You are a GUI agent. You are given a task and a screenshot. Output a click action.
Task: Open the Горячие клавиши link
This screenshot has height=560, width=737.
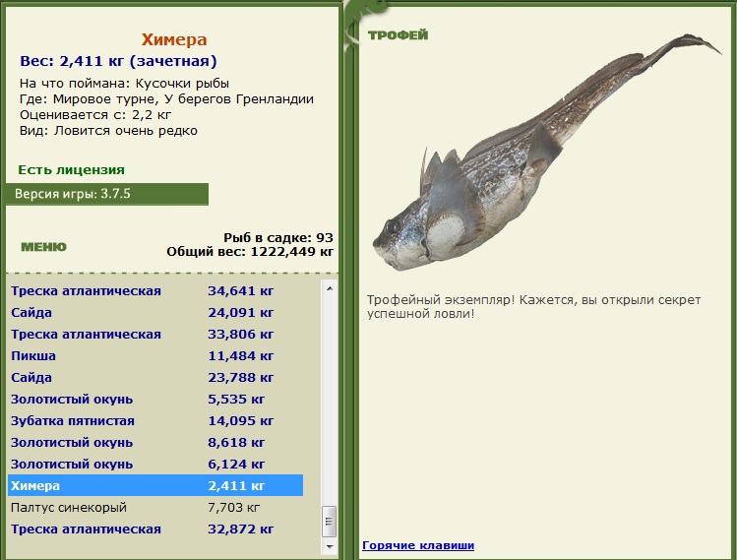pos(418,545)
